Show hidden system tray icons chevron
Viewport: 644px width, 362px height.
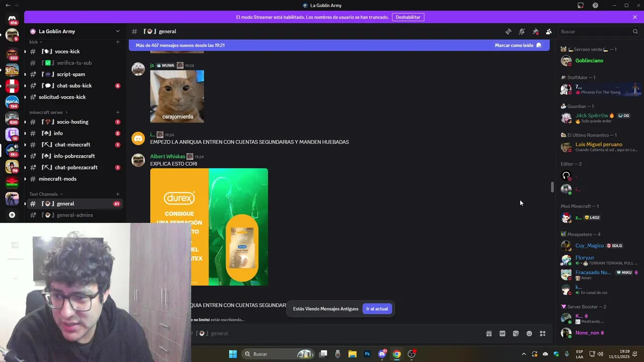click(524, 354)
